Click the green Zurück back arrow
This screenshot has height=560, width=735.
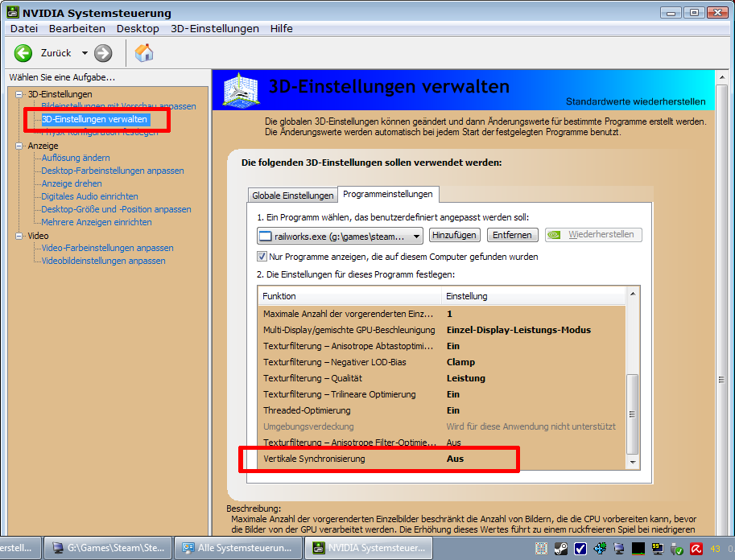point(23,53)
